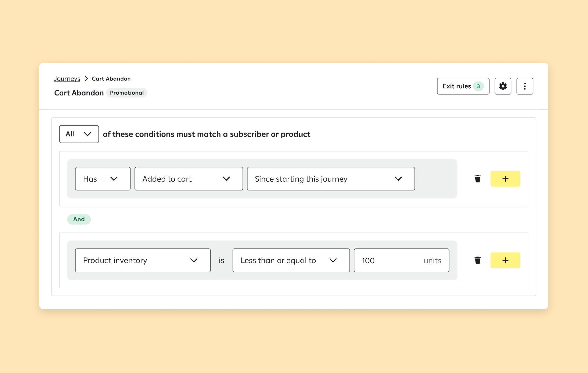Image resolution: width=588 pixels, height=373 pixels.
Task: Open the Exit rules button
Action: (457, 86)
